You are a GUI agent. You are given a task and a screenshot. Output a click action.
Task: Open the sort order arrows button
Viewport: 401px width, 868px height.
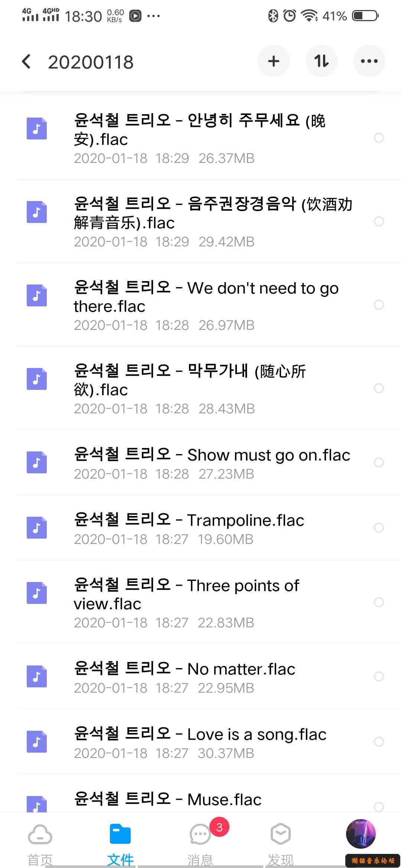click(322, 61)
